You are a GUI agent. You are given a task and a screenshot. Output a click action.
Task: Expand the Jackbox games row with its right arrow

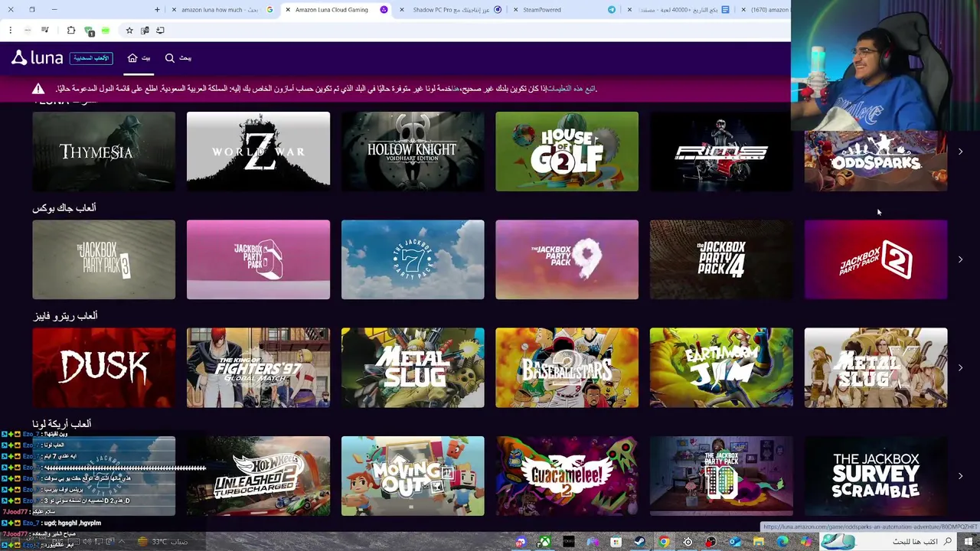pos(960,259)
